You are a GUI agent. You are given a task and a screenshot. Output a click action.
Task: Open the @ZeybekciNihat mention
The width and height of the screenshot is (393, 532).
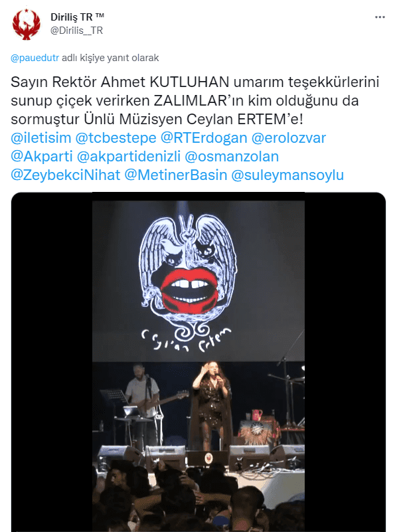pos(66,175)
